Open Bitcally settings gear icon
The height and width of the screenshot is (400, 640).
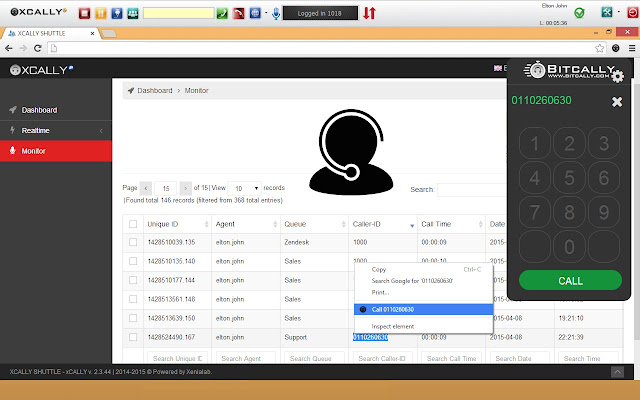(x=618, y=76)
